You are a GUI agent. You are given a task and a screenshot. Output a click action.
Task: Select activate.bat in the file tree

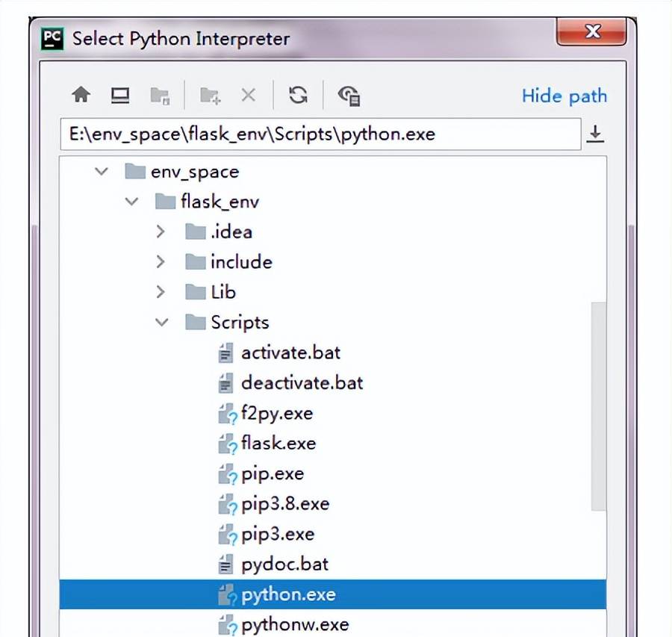[290, 352]
